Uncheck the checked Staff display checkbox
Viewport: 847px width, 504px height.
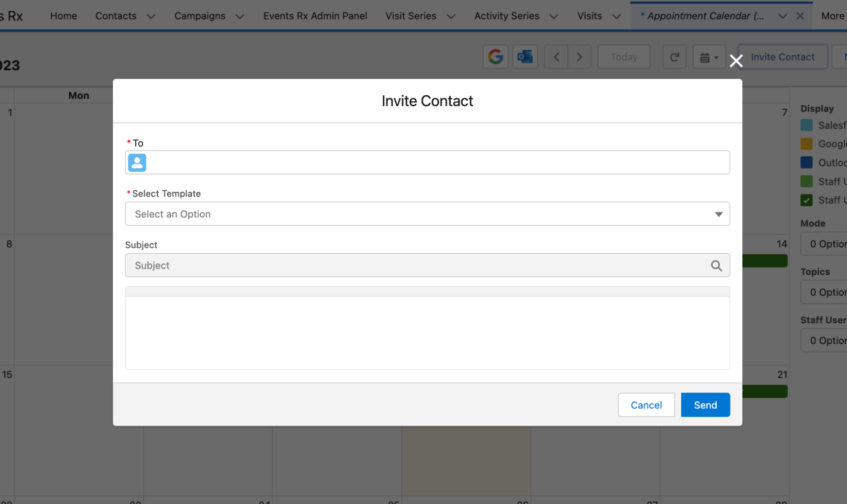(x=806, y=200)
